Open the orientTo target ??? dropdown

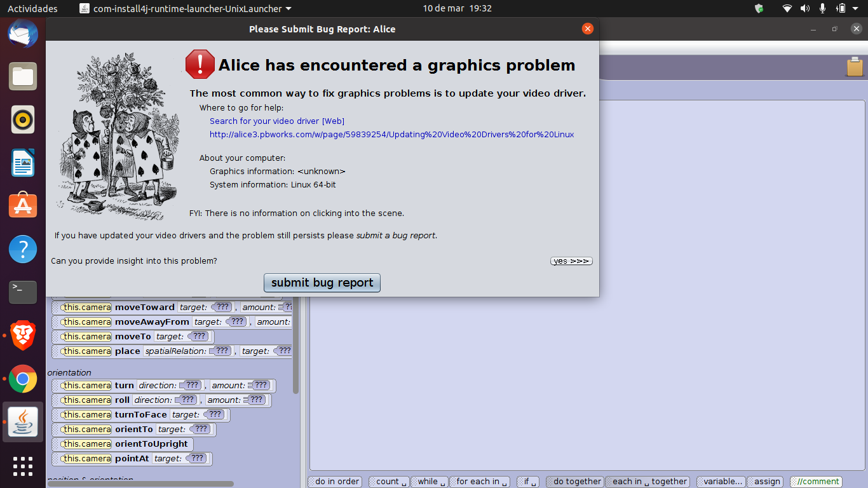[x=201, y=429]
